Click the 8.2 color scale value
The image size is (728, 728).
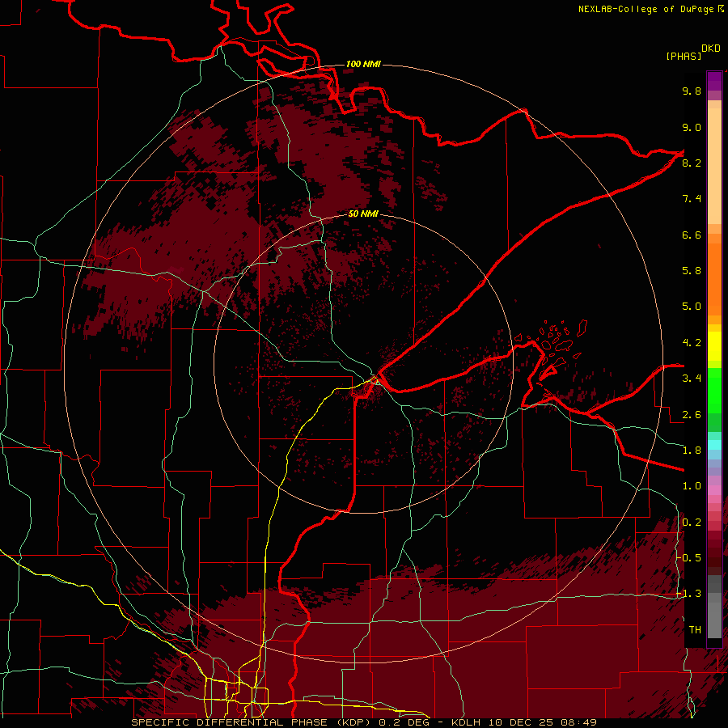[x=692, y=163]
